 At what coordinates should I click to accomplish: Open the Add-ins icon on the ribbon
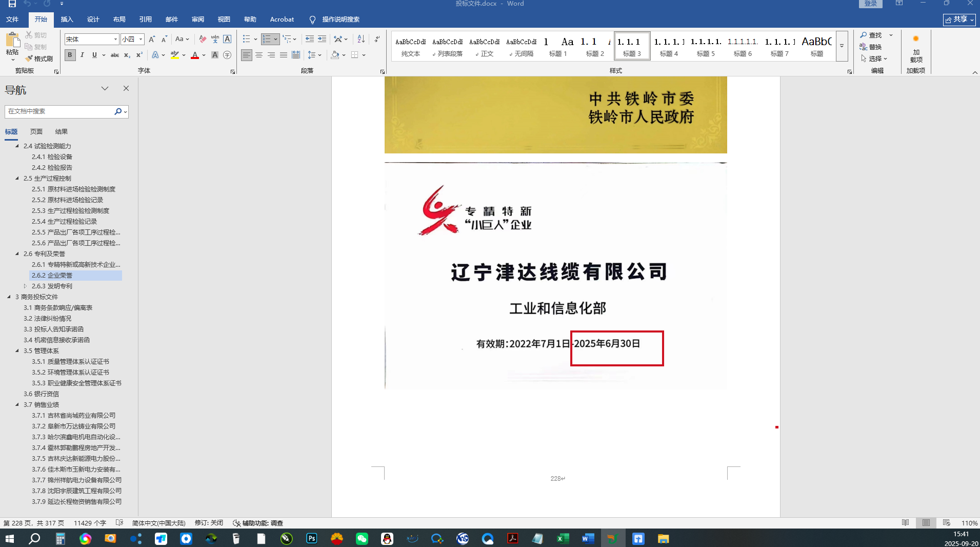916,49
